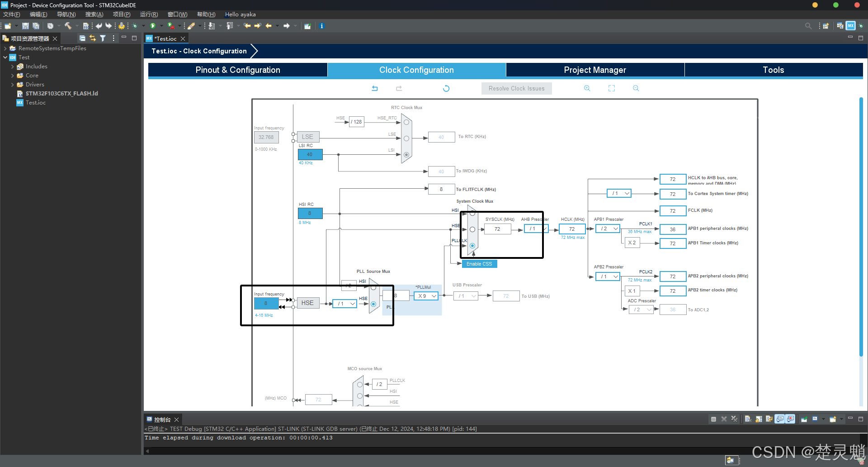Expand the Drivers tree node
Screen dimensions: 868x467
(12, 85)
